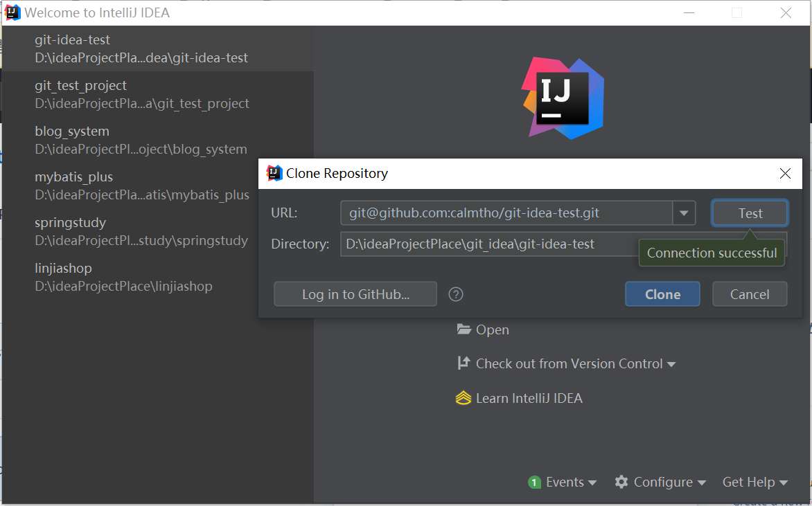
Task: Close the Welcome to IntelliJ IDEA window
Action: (x=786, y=13)
